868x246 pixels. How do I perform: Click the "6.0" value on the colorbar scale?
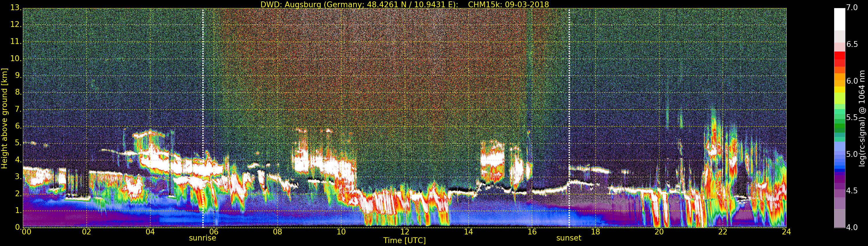pos(852,81)
